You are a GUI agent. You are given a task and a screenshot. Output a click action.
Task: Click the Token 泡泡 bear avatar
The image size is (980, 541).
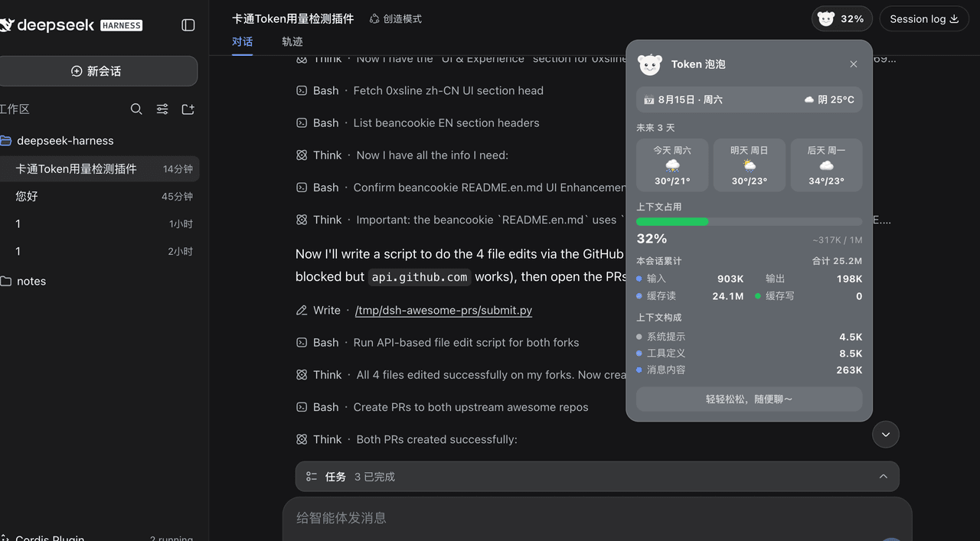[650, 64]
